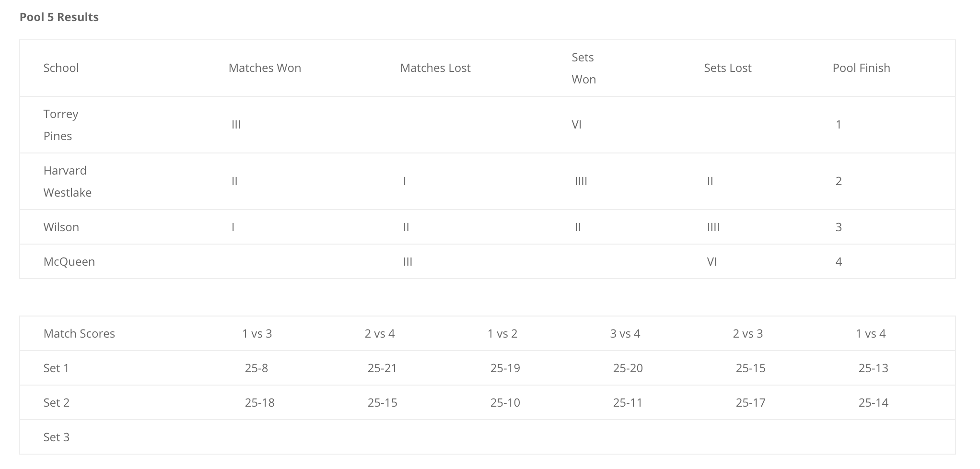The image size is (980, 469).
Task: Click the 2 vs 4 match header
Action: pyautogui.click(x=380, y=334)
